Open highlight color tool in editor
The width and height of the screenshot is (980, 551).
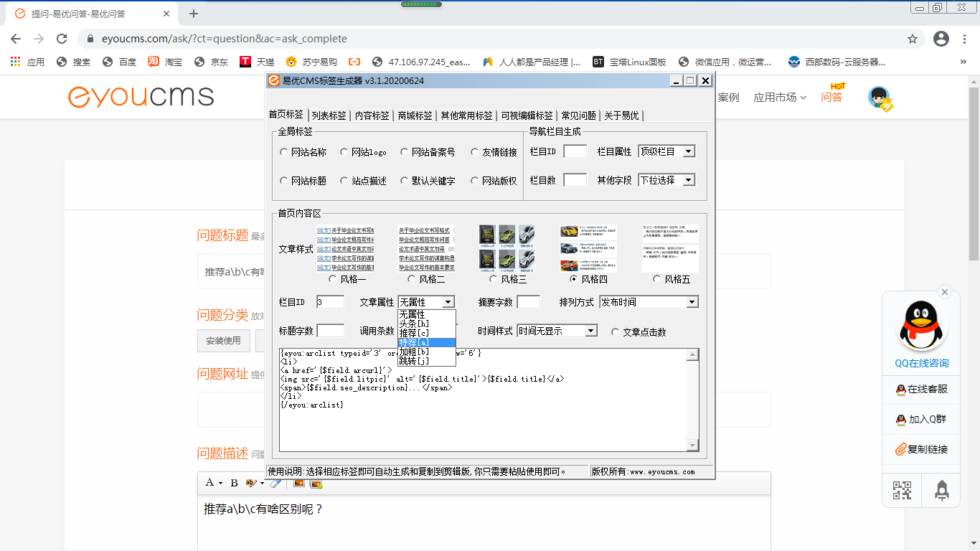(254, 483)
